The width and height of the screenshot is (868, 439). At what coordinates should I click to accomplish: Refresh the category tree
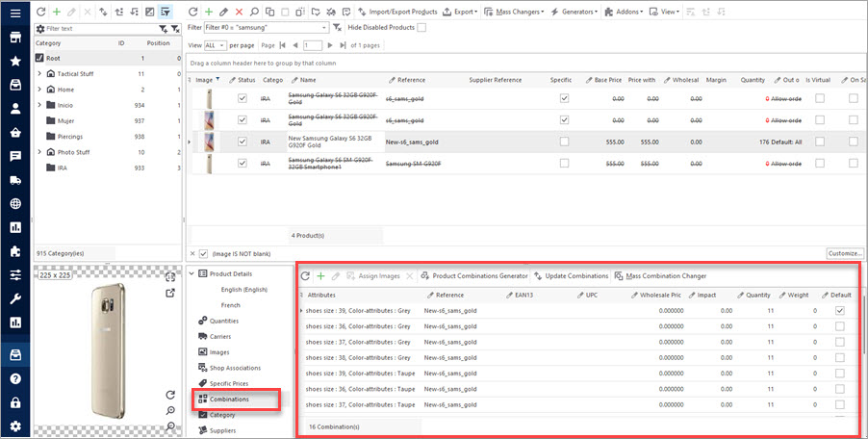pyautogui.click(x=40, y=12)
